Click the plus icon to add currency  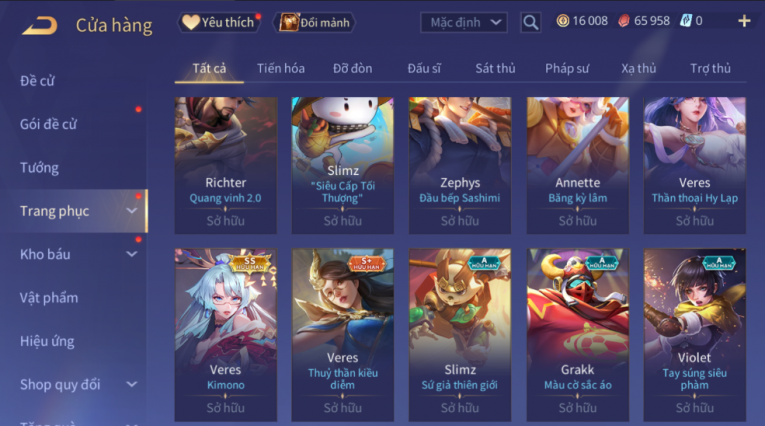click(744, 21)
